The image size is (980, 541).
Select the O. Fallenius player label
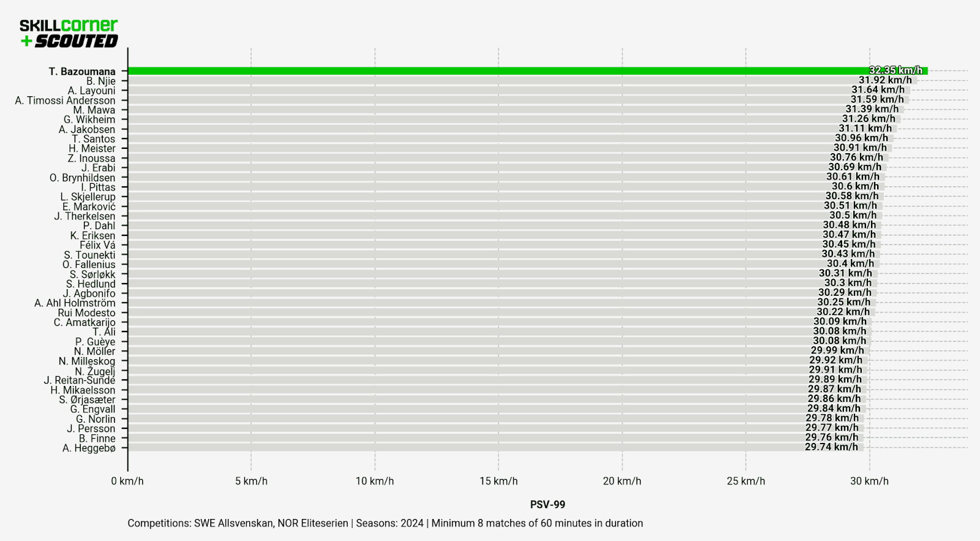pos(89,265)
